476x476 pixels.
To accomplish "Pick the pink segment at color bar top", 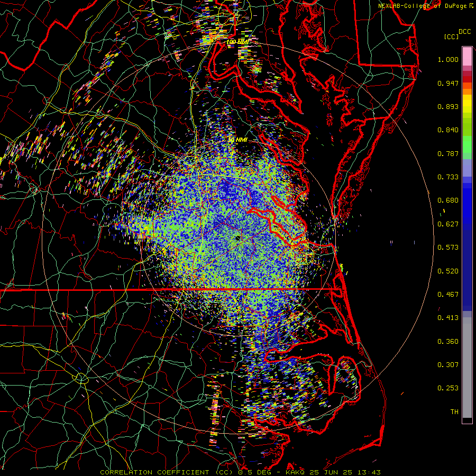I will pos(467,56).
